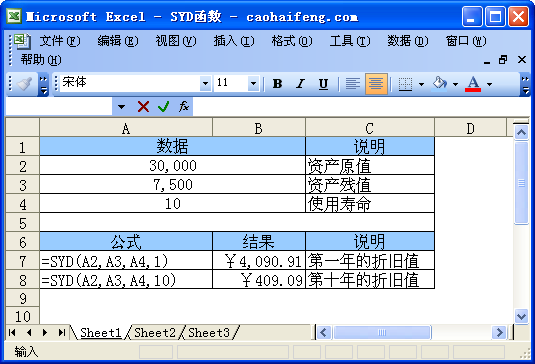The width and height of the screenshot is (535, 364).
Task: Toggle bold formatting
Action: pos(278,84)
